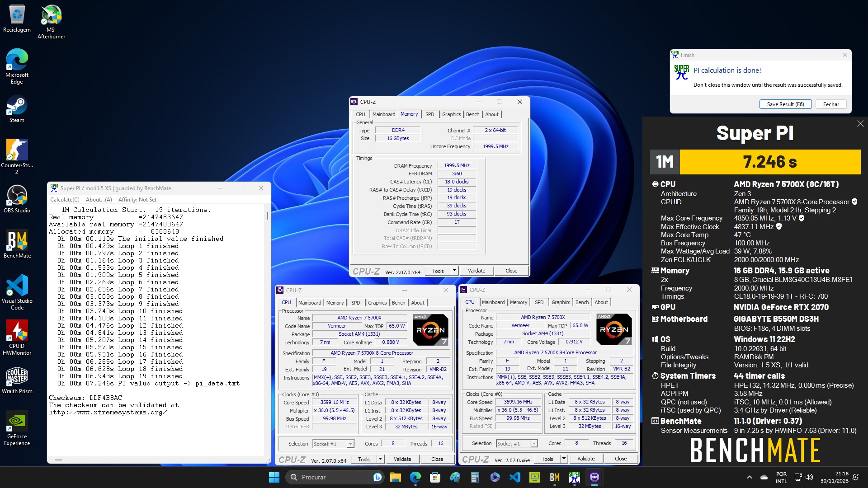
Task: Open Calculator from taskbar
Action: click(475, 477)
